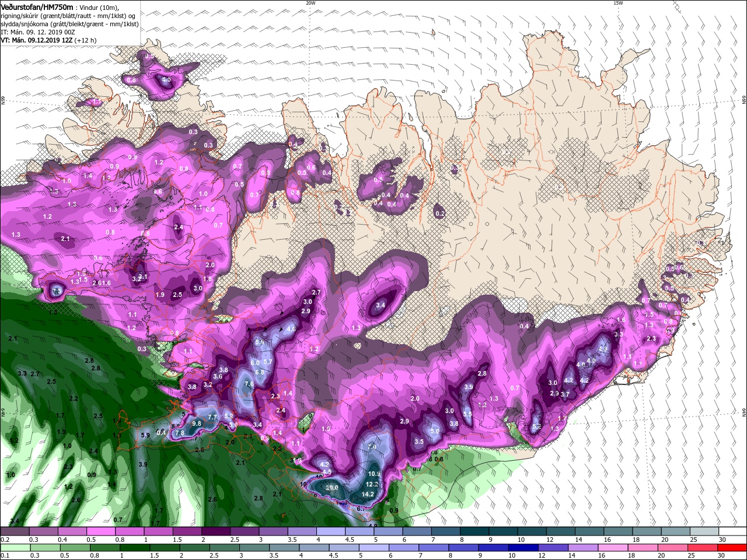Pick the darkest purple 2–2.5 upper legend swatch
Image resolution: width=747 pixels, height=560 pixels.
tap(215, 531)
